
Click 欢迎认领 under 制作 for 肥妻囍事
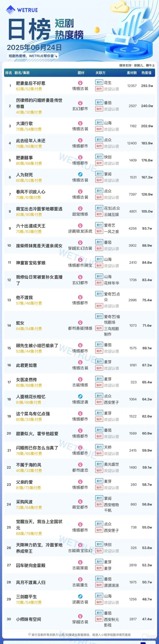tap(111, 163)
